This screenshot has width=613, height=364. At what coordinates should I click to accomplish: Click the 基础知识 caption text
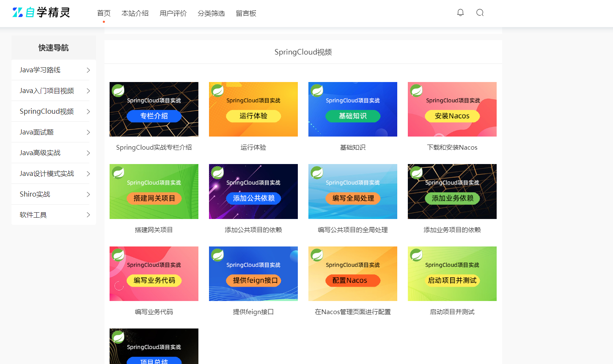(x=353, y=148)
